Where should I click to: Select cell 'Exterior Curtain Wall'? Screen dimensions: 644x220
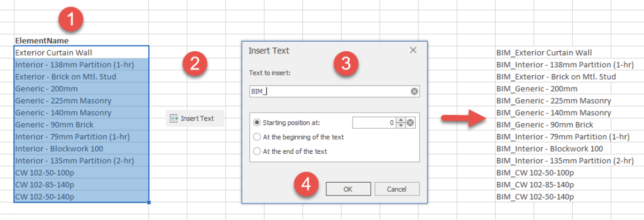81,52
